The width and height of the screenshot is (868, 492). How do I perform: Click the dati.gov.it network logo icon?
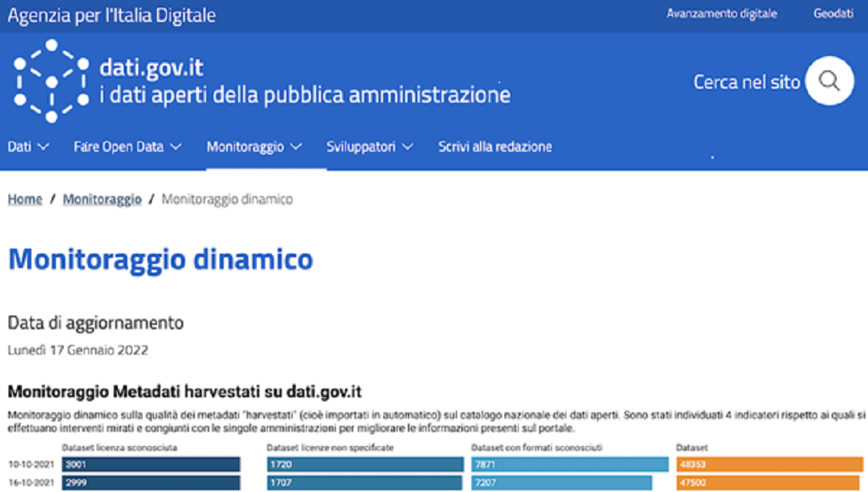(x=53, y=81)
